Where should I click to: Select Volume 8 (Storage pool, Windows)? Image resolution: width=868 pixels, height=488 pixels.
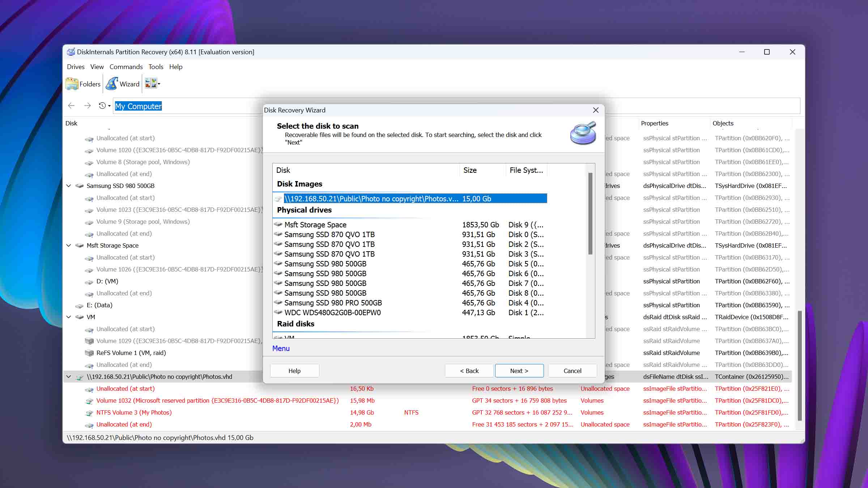pyautogui.click(x=143, y=162)
